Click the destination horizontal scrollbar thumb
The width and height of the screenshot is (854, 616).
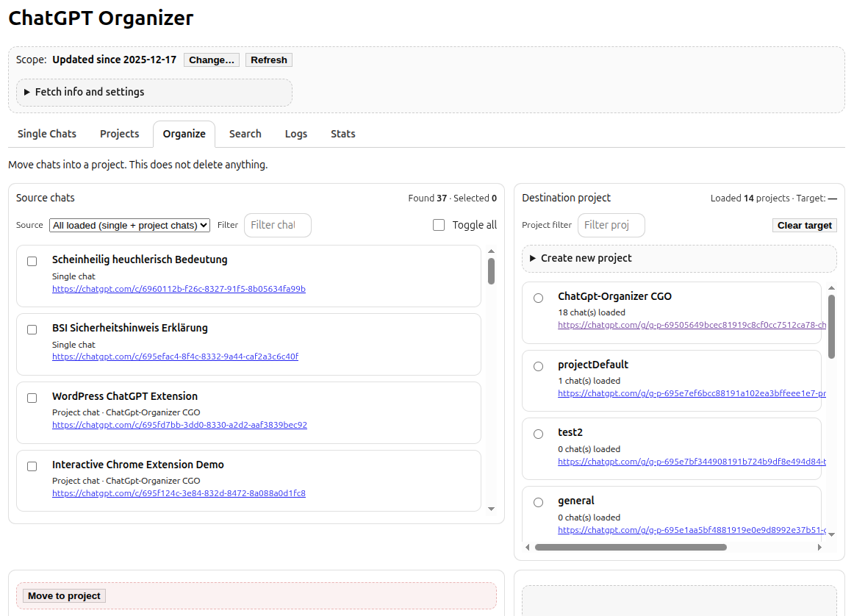tap(630, 547)
